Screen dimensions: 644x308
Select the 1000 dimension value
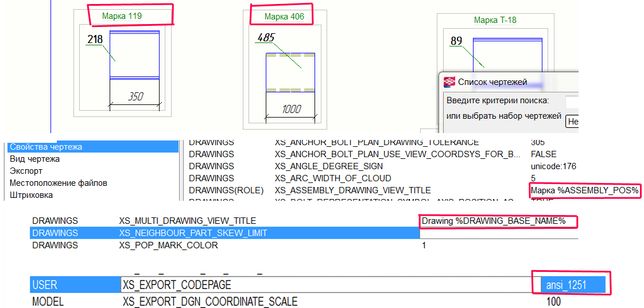[291, 109]
